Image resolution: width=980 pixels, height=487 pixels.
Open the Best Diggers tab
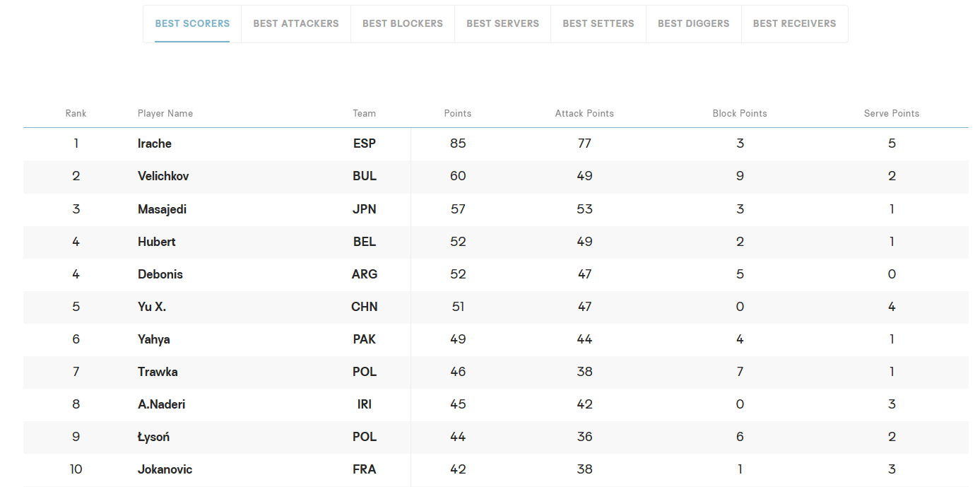click(694, 23)
